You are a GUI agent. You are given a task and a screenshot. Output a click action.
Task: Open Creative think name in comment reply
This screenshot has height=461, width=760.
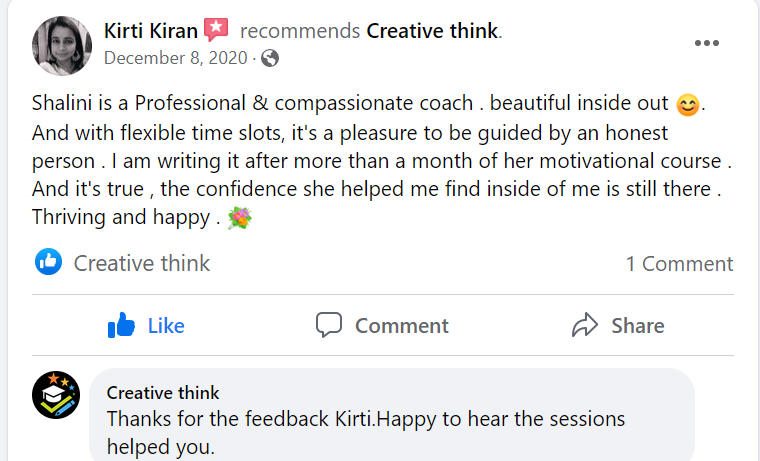[x=163, y=392]
